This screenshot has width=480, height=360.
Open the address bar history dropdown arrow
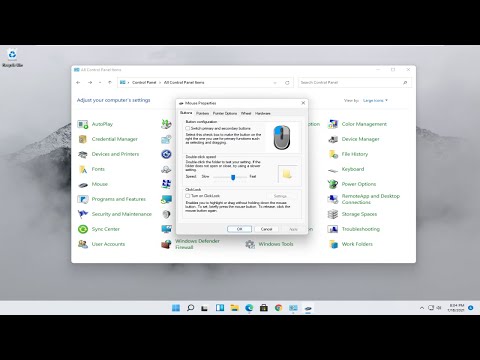click(x=275, y=83)
